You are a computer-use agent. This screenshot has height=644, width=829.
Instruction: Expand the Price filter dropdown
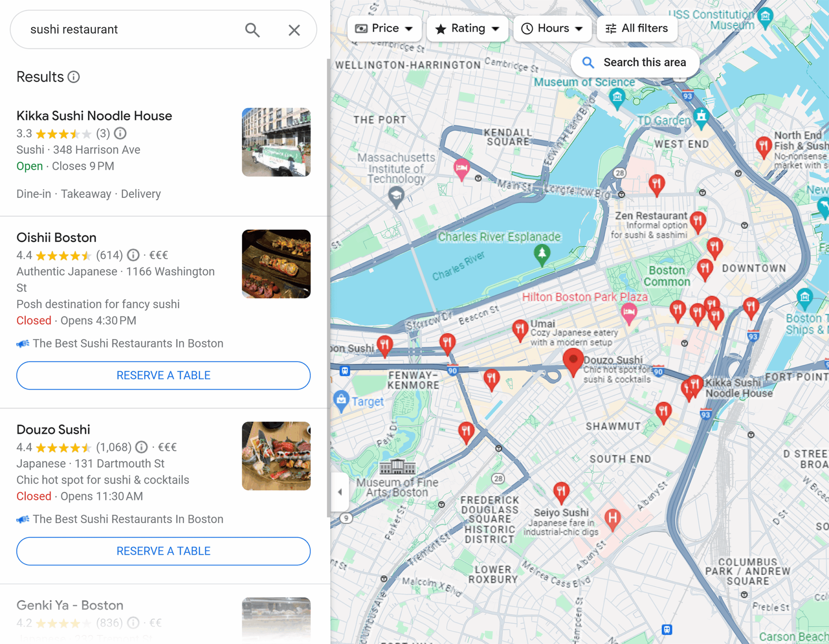384,28
